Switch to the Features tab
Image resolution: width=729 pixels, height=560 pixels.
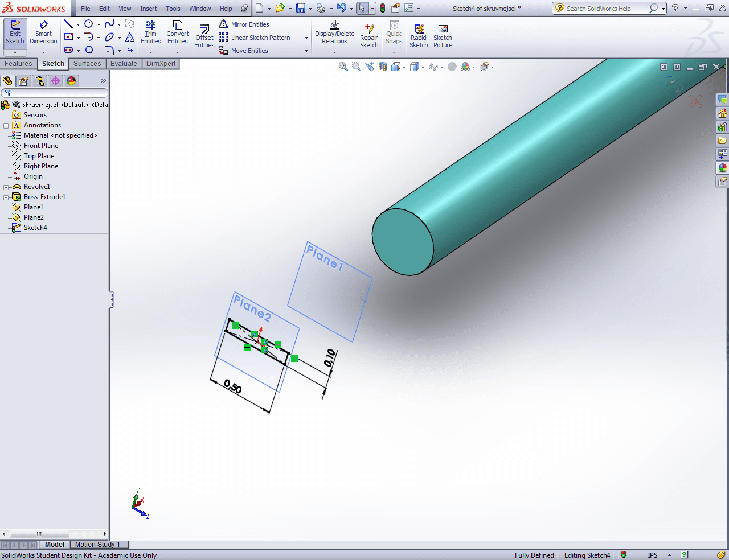pyautogui.click(x=19, y=64)
